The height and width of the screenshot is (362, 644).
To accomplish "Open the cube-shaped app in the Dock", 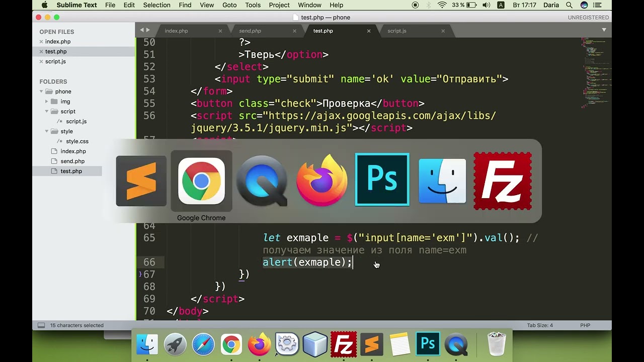I will 315,345.
